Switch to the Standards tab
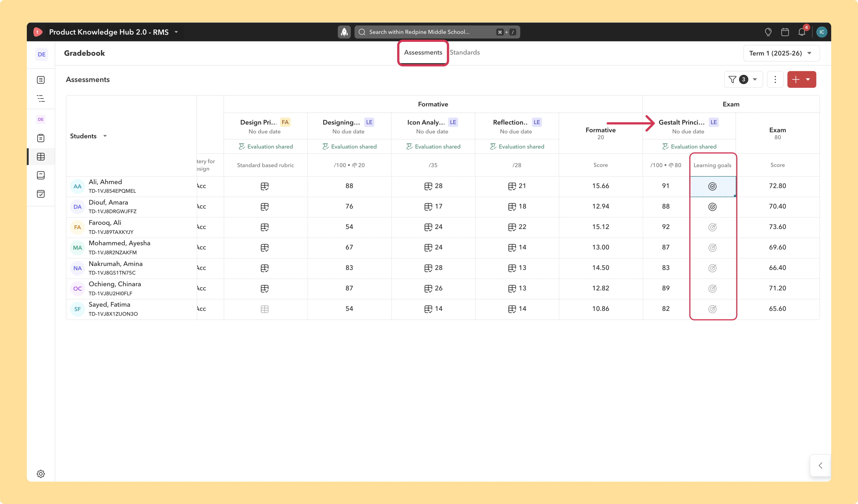The width and height of the screenshot is (858, 504). coord(465,53)
